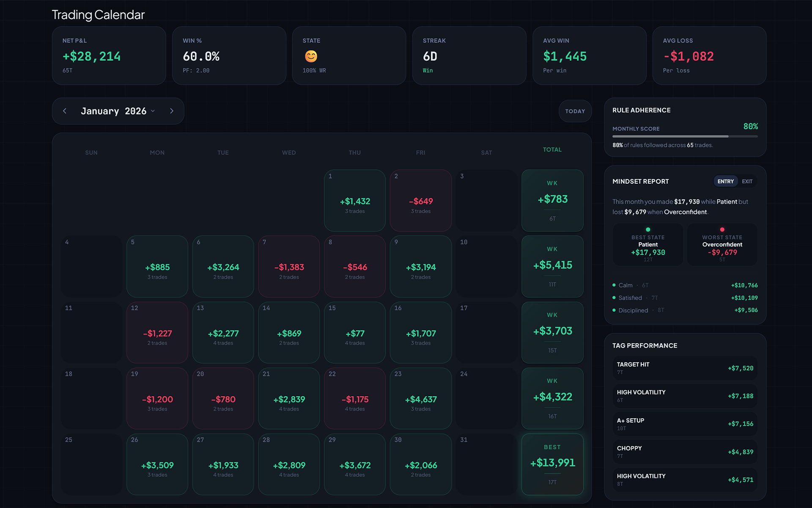Image resolution: width=812 pixels, height=508 pixels.
Task: Click the smiley emoji in STATE card
Action: pos(311,56)
